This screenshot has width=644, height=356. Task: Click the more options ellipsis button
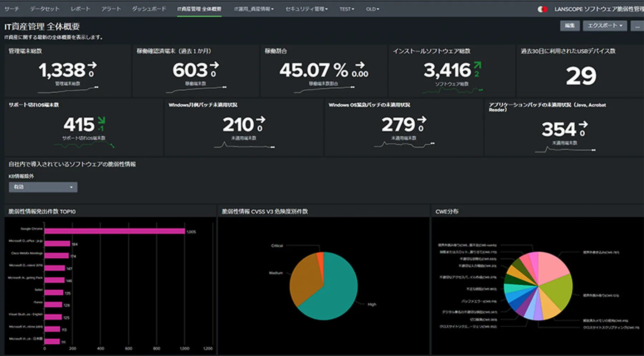pos(637,26)
